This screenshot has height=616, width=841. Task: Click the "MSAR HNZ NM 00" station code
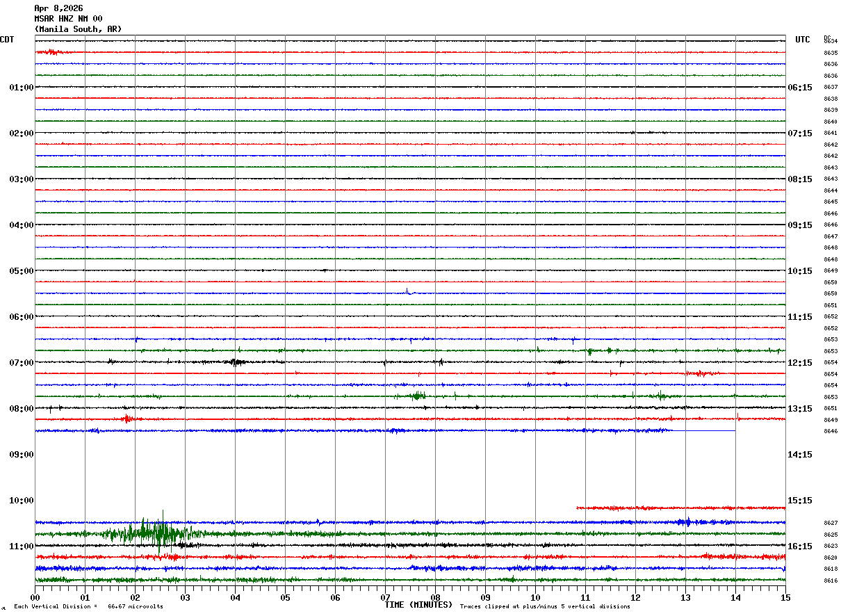[x=68, y=19]
